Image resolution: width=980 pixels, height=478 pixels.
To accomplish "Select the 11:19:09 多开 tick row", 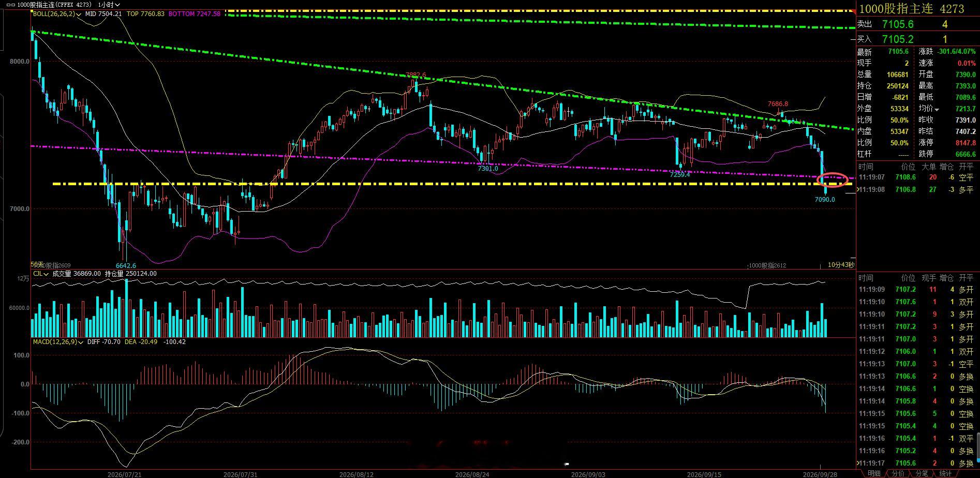I will (x=916, y=290).
